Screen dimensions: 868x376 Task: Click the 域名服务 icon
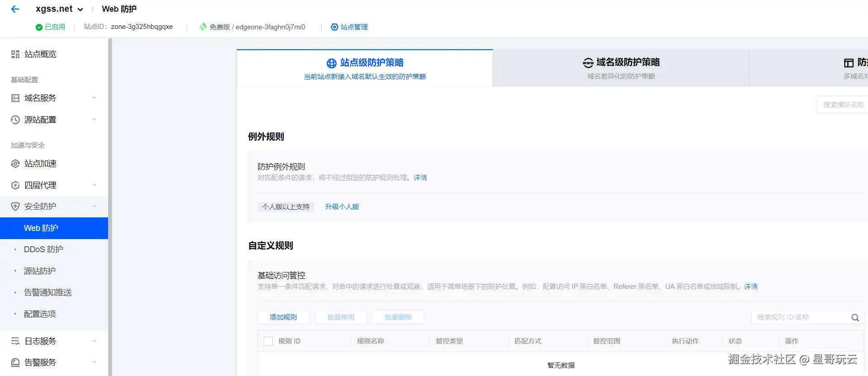point(15,98)
